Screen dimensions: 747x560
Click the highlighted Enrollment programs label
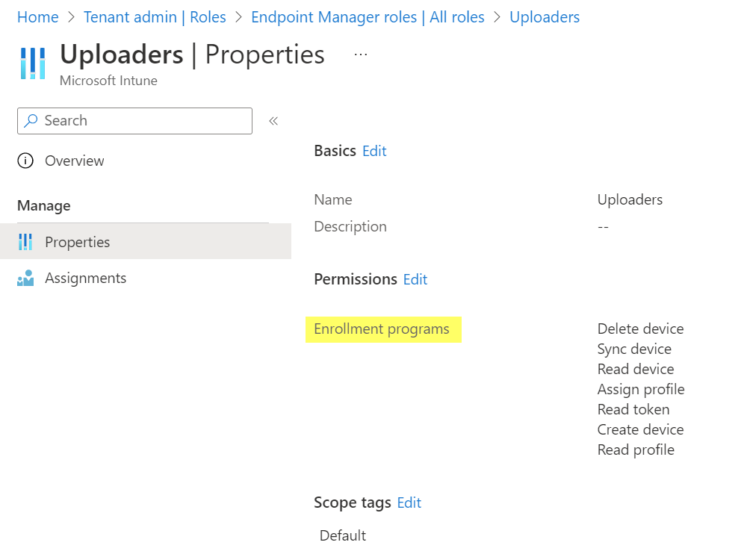383,329
